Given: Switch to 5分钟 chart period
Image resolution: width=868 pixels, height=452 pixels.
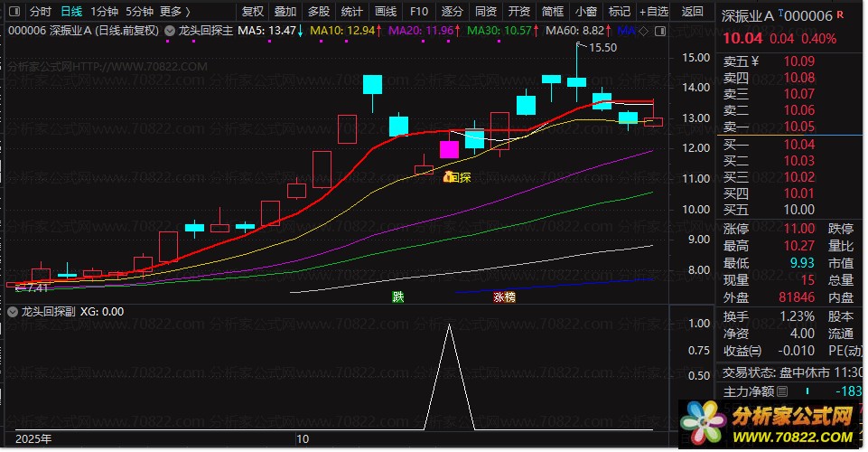Looking at the screenshot, I should pyautogui.click(x=139, y=11).
